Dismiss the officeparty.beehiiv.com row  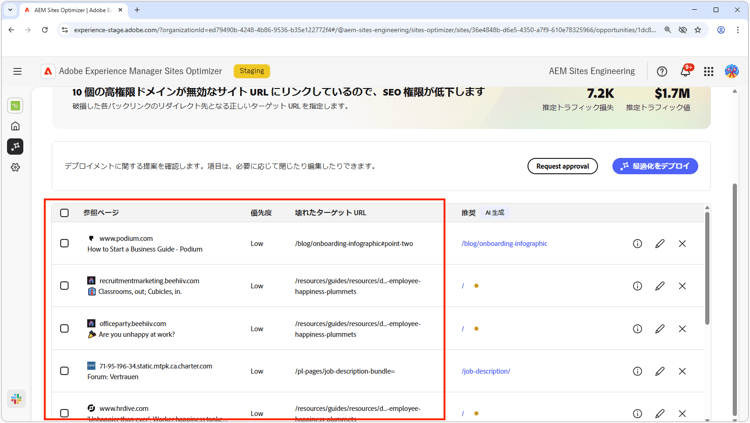click(x=683, y=329)
